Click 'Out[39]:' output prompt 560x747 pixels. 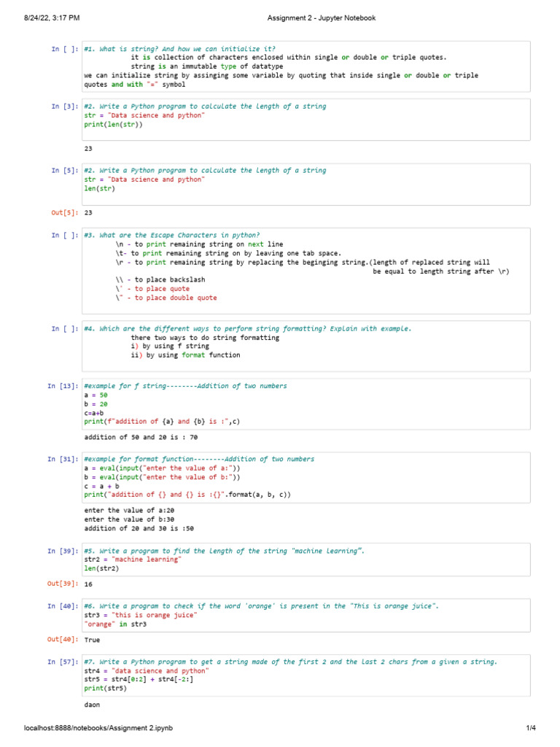tap(63, 584)
